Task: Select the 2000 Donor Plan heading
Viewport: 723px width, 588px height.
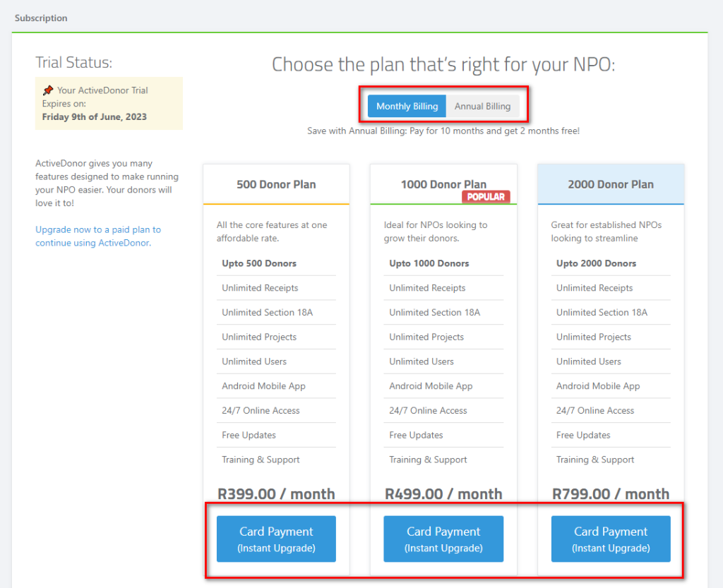Action: [611, 184]
